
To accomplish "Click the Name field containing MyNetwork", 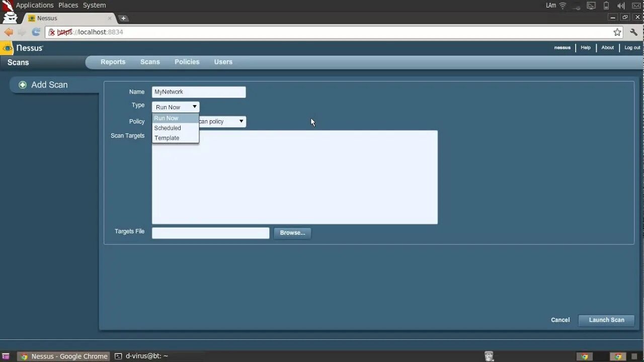I will click(199, 92).
